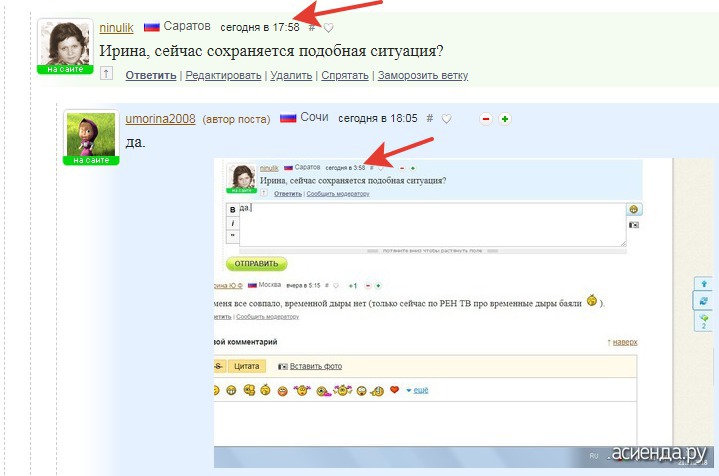Click the heart icon on umorina2008's comment

[446, 119]
